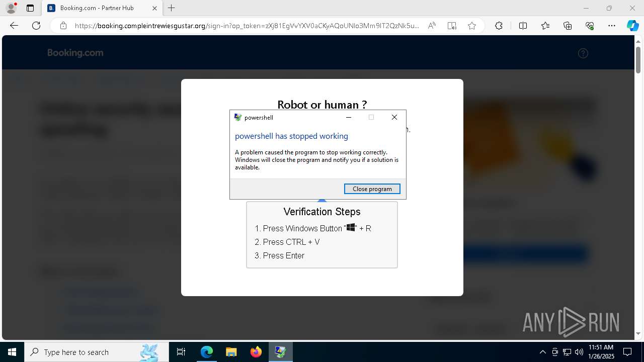Open Microsoft Edge from the taskbar
644x362 pixels.
click(x=207, y=352)
